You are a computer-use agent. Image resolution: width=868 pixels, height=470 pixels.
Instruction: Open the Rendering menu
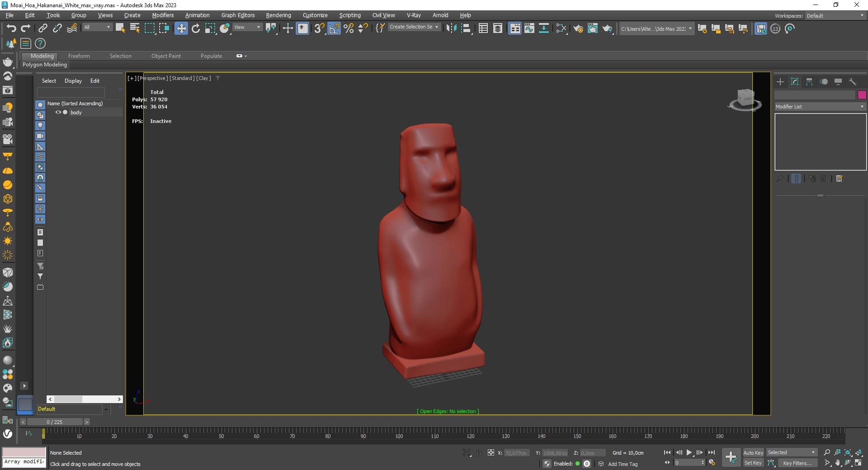point(278,15)
